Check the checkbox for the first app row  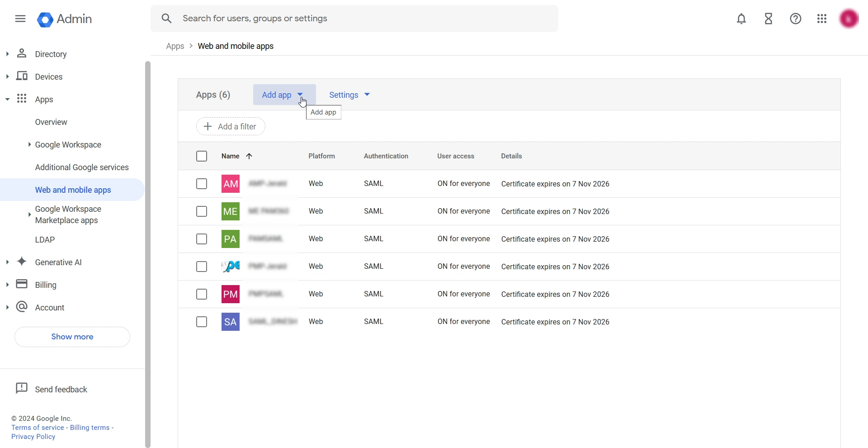202,184
